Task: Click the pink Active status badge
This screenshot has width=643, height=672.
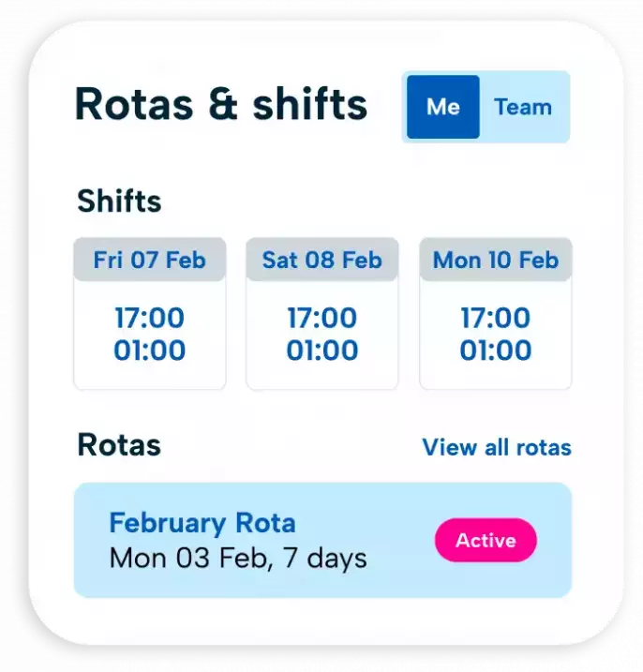Action: pos(486,541)
